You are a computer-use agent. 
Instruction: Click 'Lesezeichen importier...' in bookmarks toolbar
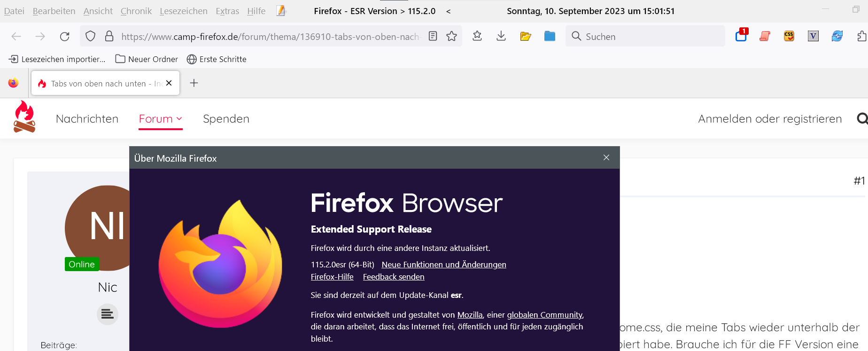[x=57, y=59]
